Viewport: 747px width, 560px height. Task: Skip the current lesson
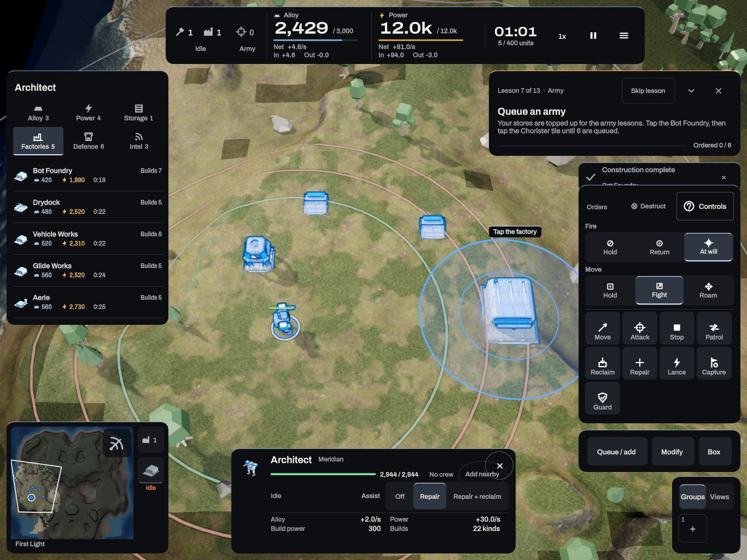(648, 91)
